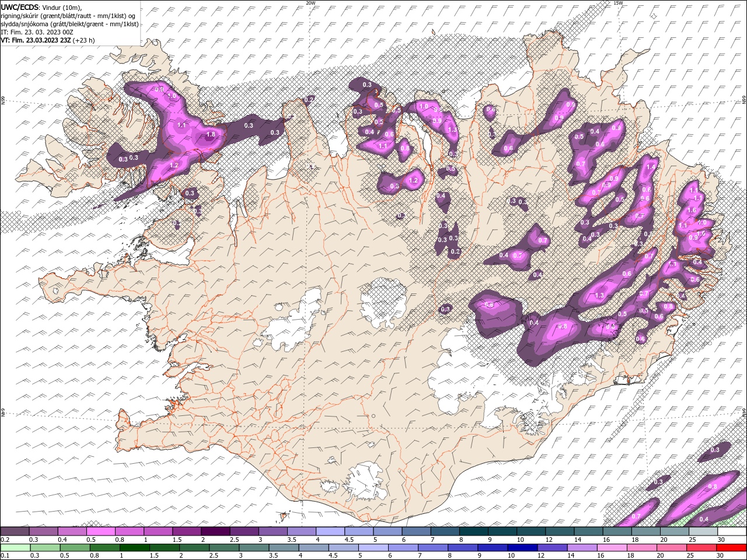Pick upper legend swatch between 0.3 and 0.4
747x560 pixels.
(x=44, y=531)
